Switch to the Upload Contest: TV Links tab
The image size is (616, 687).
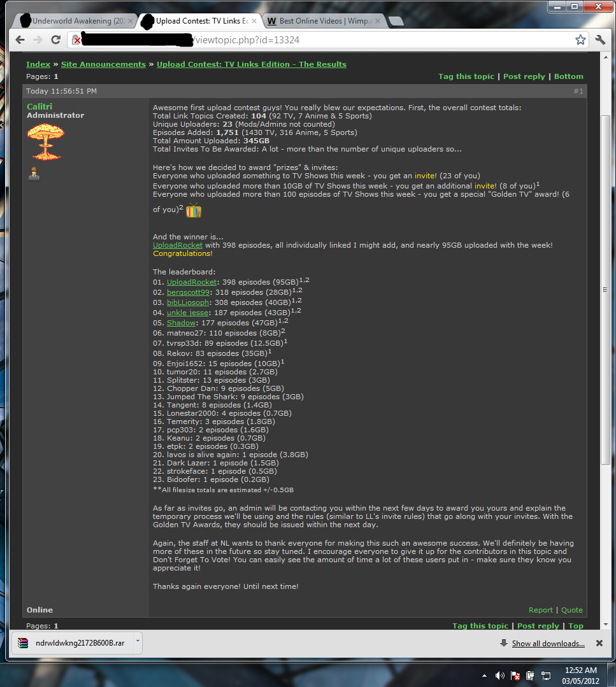(x=202, y=21)
